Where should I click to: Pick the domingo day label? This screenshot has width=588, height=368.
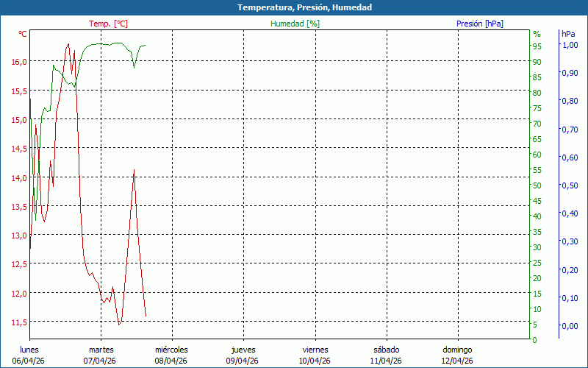coord(457,350)
